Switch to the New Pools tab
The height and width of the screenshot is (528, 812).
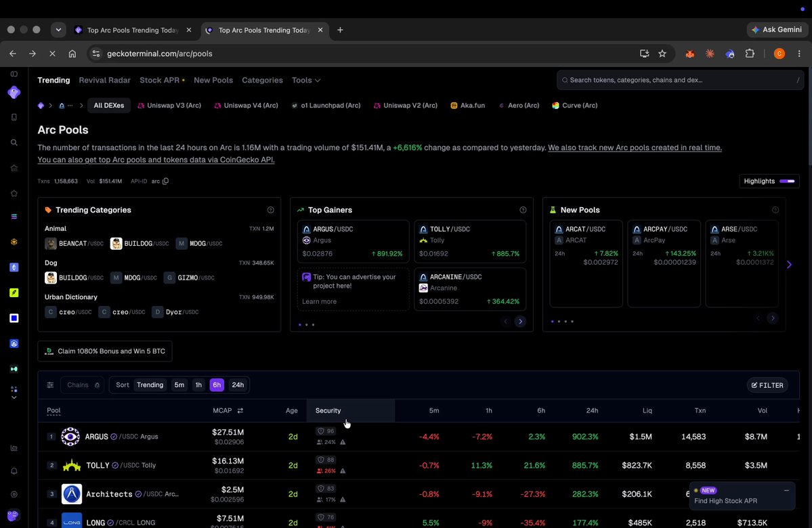click(x=213, y=81)
